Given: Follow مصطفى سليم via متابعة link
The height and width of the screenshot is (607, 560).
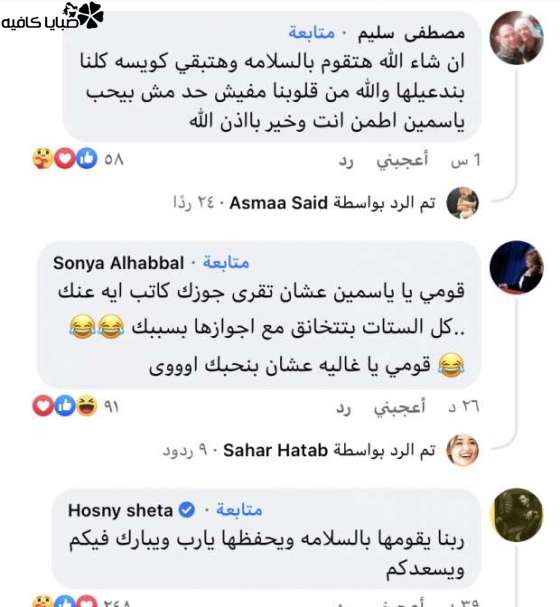Looking at the screenshot, I should (x=312, y=33).
